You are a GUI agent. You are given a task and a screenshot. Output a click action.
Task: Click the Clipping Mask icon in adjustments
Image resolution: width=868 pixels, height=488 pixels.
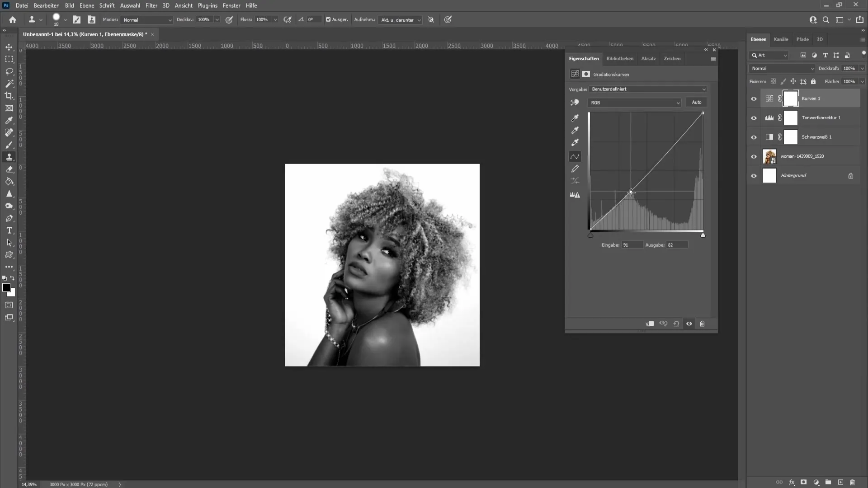point(650,324)
